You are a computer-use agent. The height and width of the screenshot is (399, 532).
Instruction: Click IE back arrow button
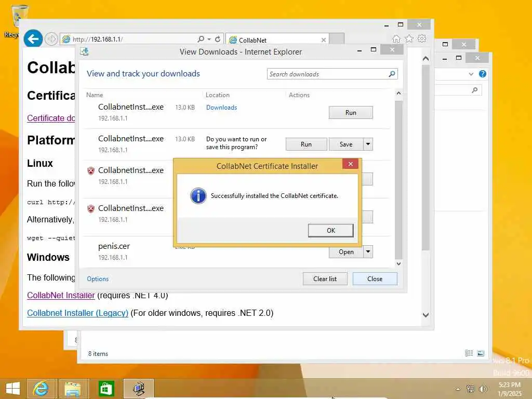(x=33, y=39)
